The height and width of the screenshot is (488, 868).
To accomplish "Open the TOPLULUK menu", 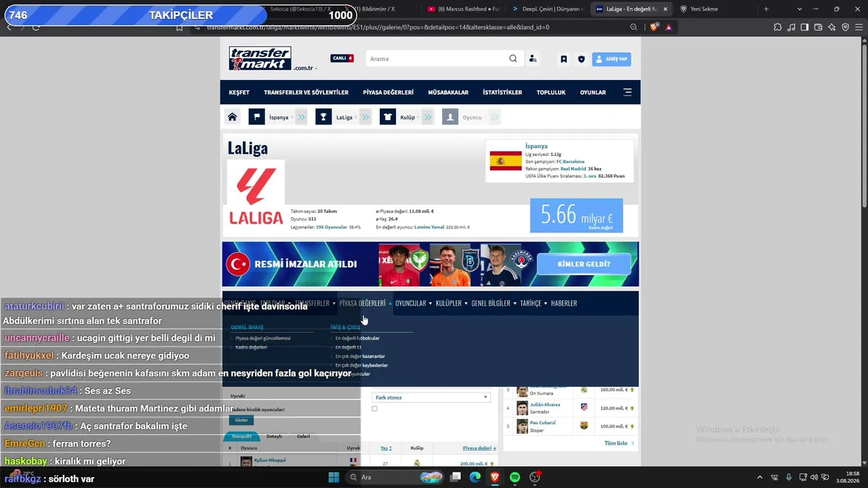I will click(551, 92).
